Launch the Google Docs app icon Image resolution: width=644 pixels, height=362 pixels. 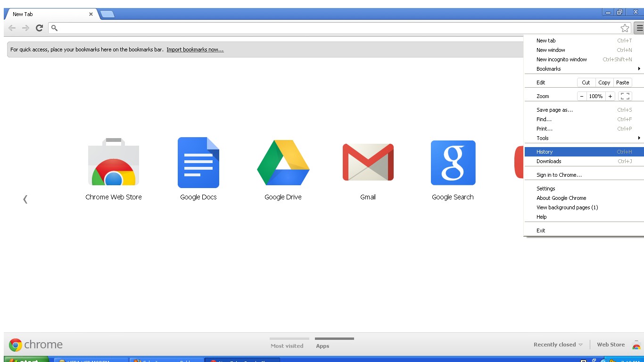pyautogui.click(x=198, y=163)
